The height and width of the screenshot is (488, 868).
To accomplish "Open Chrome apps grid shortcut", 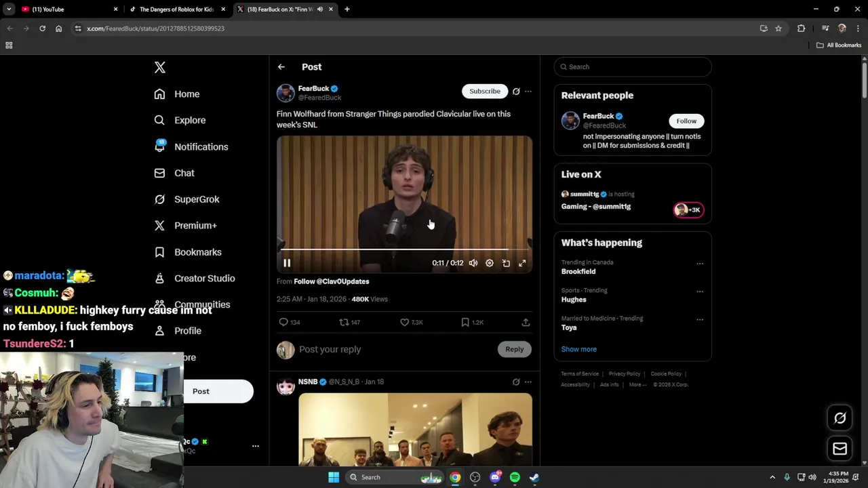I will click(x=9, y=45).
